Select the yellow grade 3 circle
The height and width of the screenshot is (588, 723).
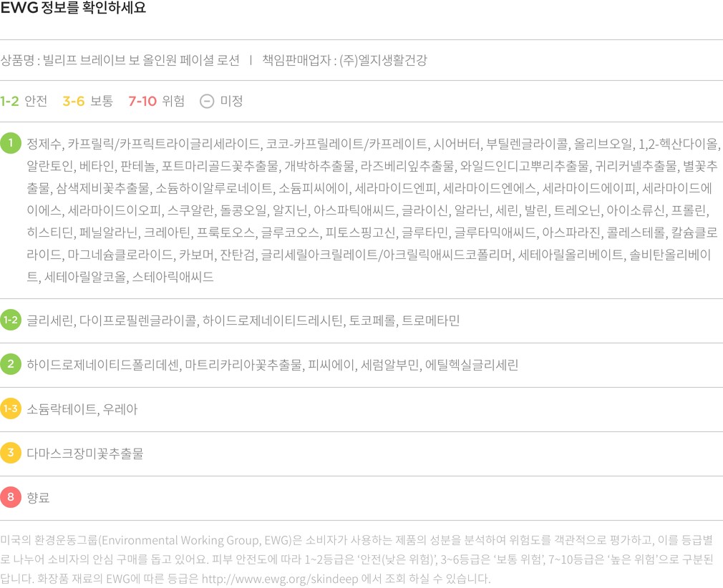pos(11,454)
